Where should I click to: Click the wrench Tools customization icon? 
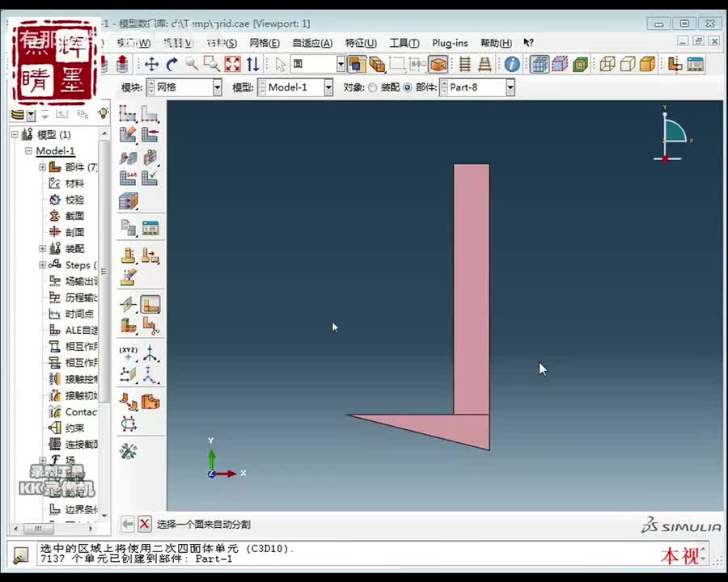coord(128,451)
